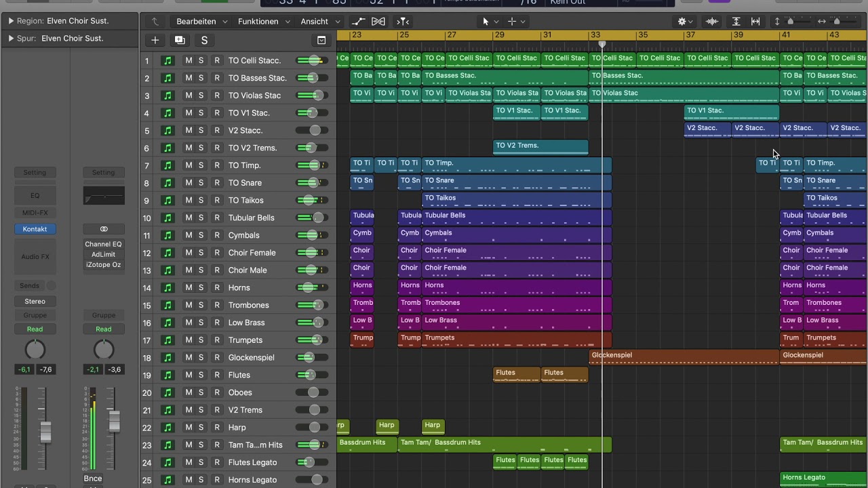Click the horizontal zoom slider in the toolbar
The width and height of the screenshot is (868, 488).
[x=835, y=21]
